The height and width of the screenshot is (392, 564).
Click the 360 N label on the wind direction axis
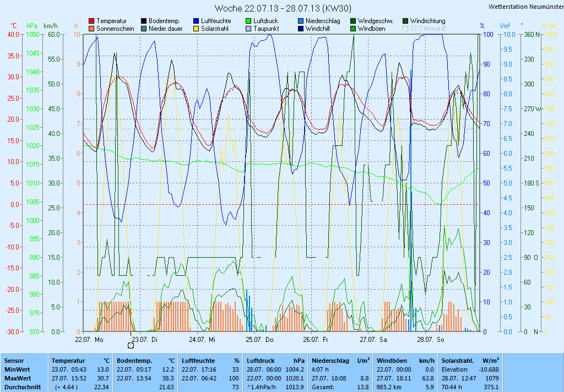click(x=532, y=35)
